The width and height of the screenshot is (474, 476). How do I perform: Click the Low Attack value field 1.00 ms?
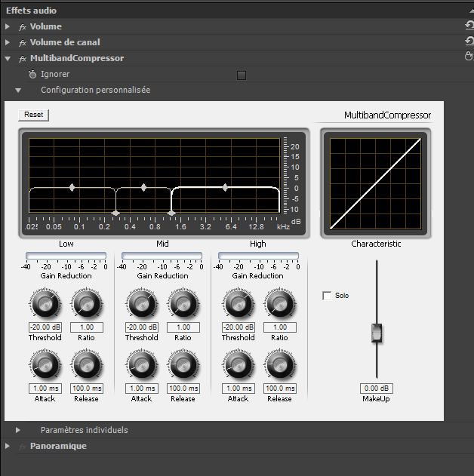45,388
